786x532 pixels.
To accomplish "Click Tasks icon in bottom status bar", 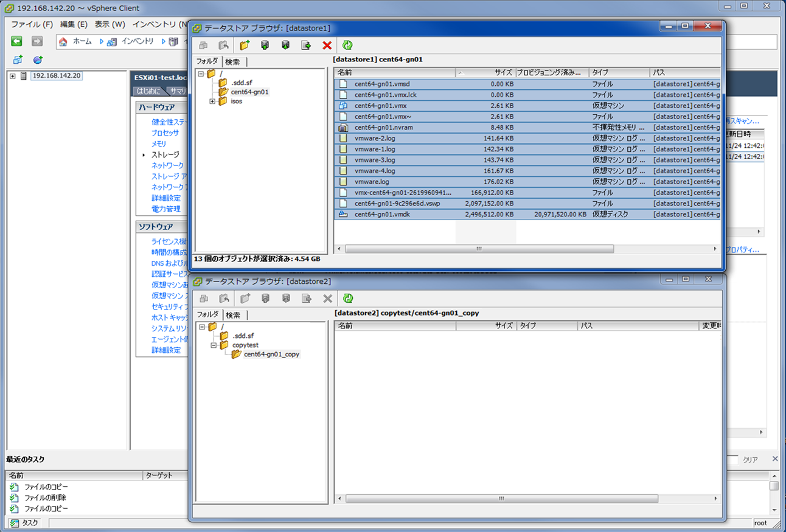I will coord(15,523).
